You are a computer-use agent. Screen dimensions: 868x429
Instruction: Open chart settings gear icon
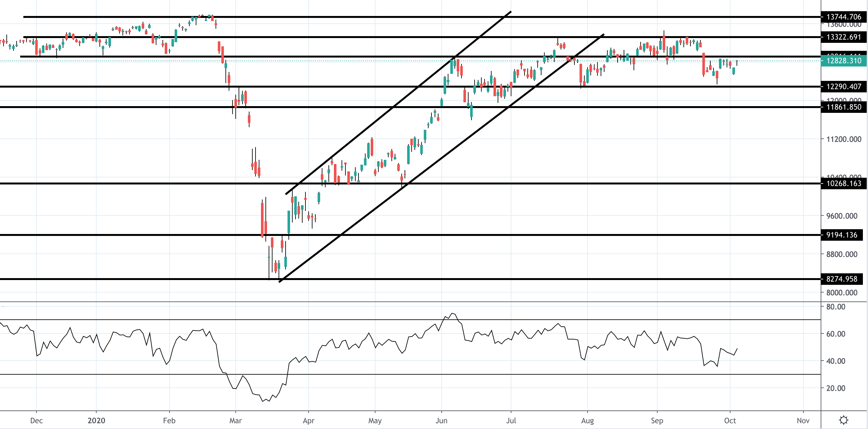843,420
